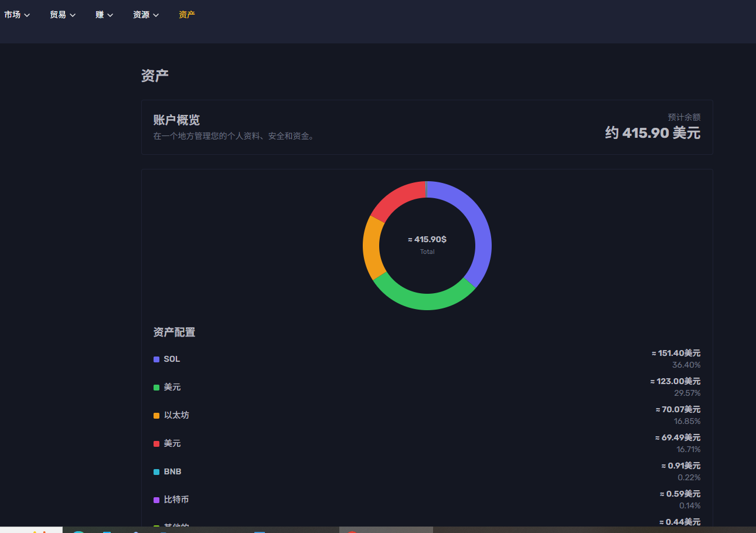Click the ≈ 151.40美元 SOL value

tap(675, 353)
